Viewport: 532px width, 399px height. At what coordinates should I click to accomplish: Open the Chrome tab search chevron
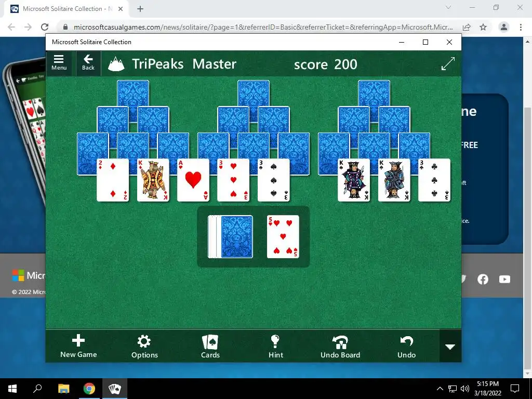pos(448,7)
